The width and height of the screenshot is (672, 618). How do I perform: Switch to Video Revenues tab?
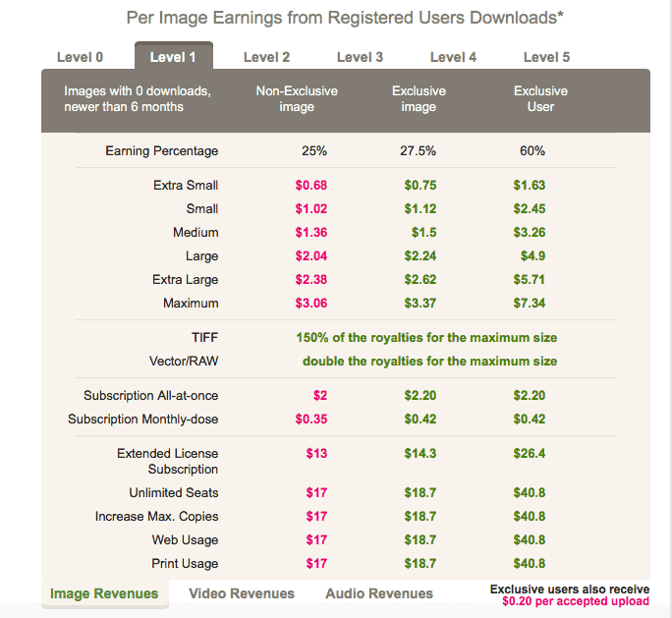(x=242, y=593)
